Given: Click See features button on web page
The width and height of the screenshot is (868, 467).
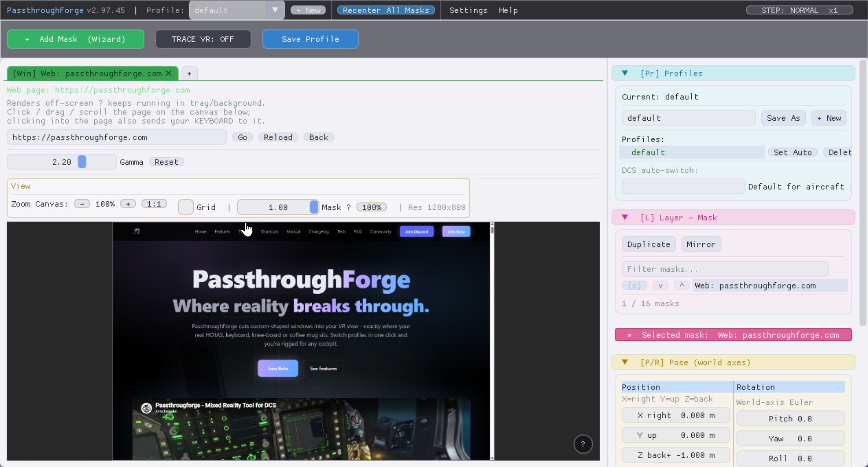Looking at the screenshot, I should pos(323,368).
